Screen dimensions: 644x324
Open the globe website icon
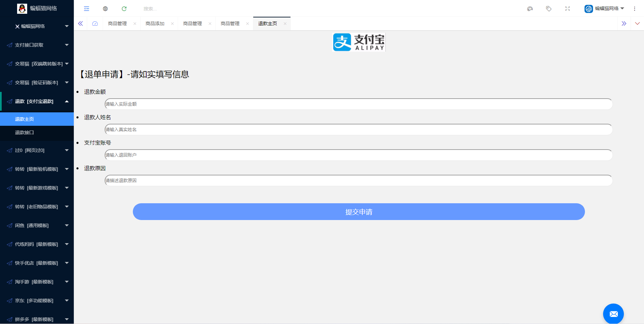click(105, 9)
